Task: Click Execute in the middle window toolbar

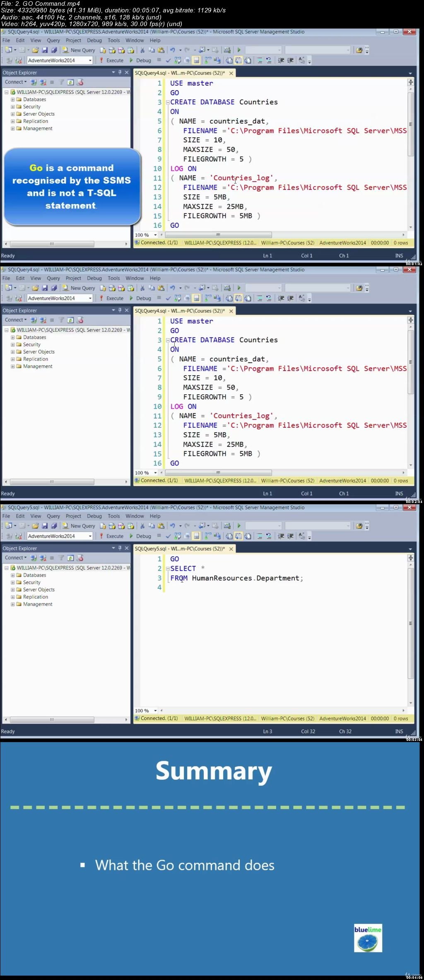Action: pyautogui.click(x=112, y=298)
